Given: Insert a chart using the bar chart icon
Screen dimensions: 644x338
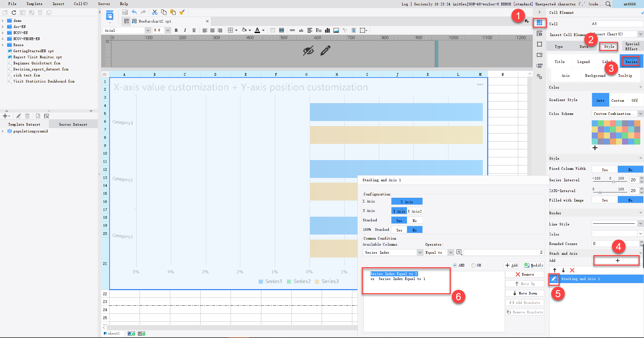Looking at the screenshot, I should coord(327,30).
